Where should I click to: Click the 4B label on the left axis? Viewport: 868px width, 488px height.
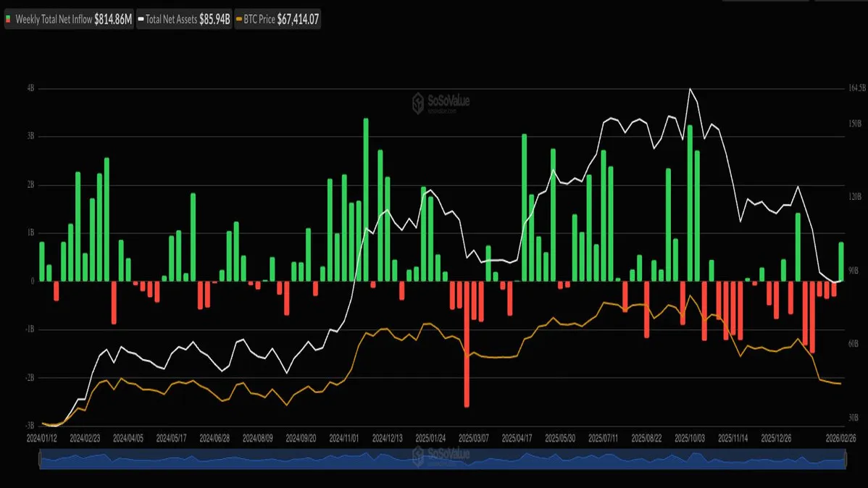pyautogui.click(x=30, y=88)
